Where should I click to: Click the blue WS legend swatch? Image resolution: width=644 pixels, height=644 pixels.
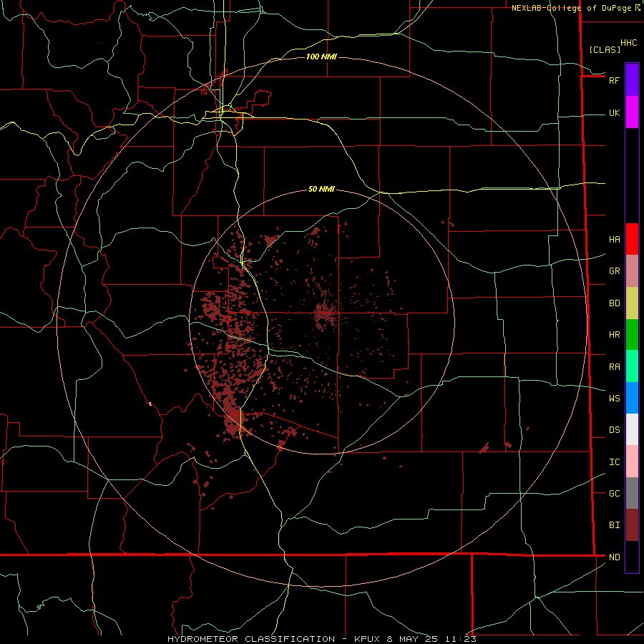(632, 398)
